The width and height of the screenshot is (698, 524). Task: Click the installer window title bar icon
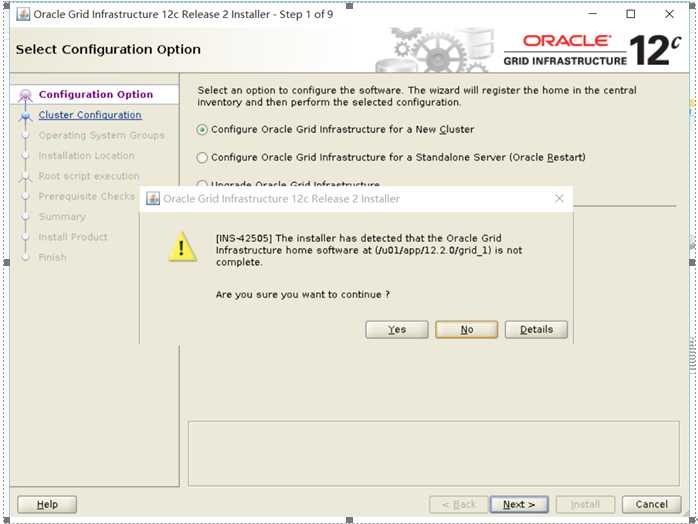click(x=23, y=14)
